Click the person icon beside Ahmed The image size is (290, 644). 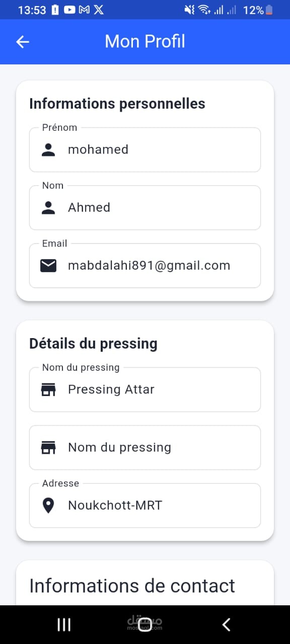tap(48, 208)
